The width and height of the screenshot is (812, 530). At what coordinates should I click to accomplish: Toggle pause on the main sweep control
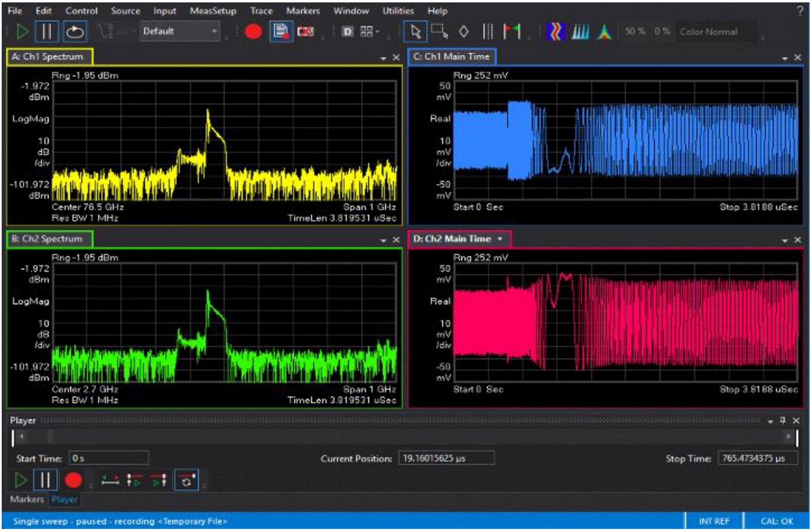(x=47, y=32)
